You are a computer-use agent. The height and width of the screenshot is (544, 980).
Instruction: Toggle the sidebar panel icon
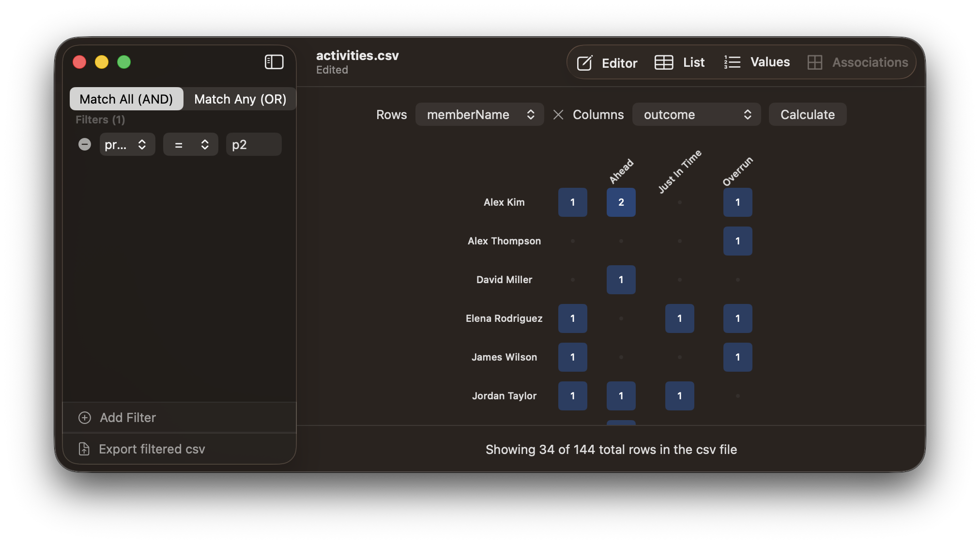tap(274, 62)
